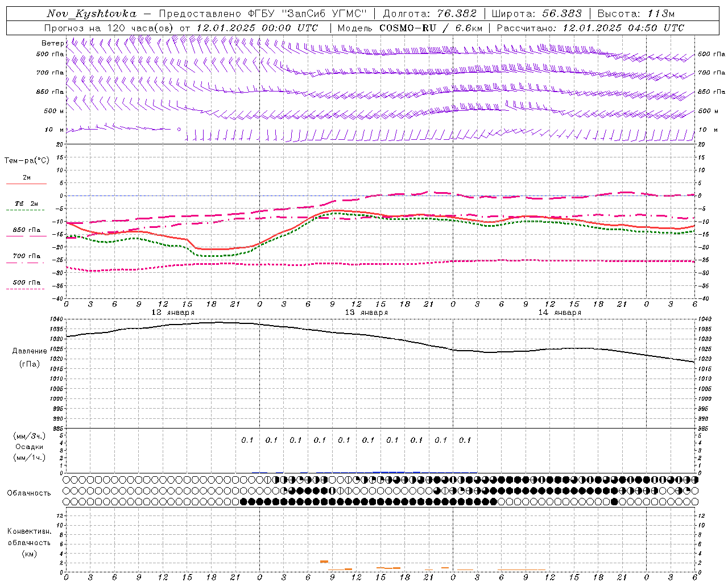This screenshot has width=728, height=582.
Task: Click the (мм/3ч.) precipitation unit label
Action: pos(30,436)
